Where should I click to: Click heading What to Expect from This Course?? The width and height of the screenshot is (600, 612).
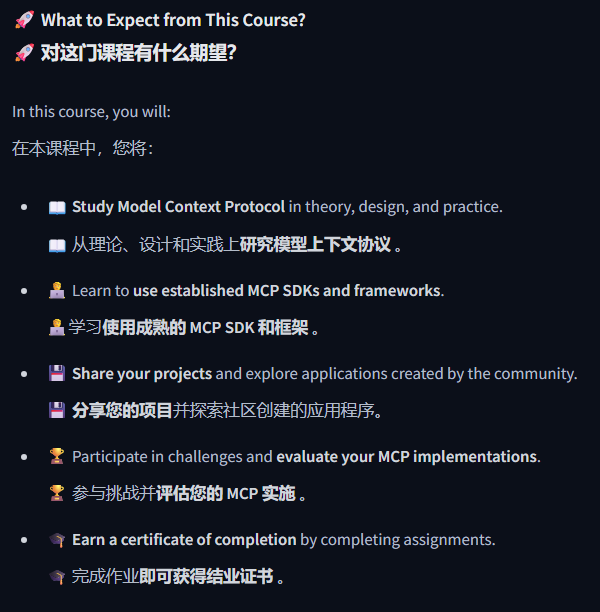pos(173,20)
